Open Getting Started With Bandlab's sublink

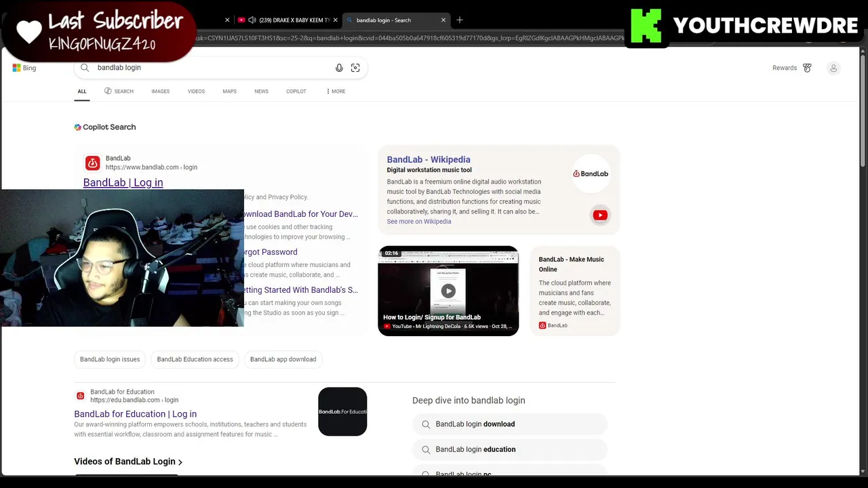(301, 290)
